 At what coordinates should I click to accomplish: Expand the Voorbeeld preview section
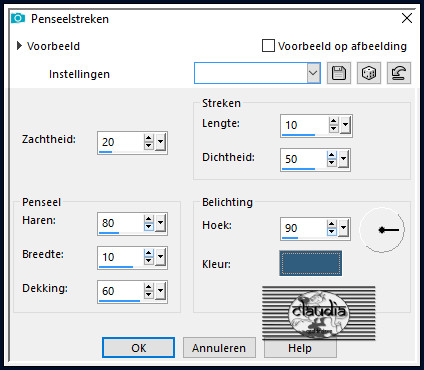[19, 46]
